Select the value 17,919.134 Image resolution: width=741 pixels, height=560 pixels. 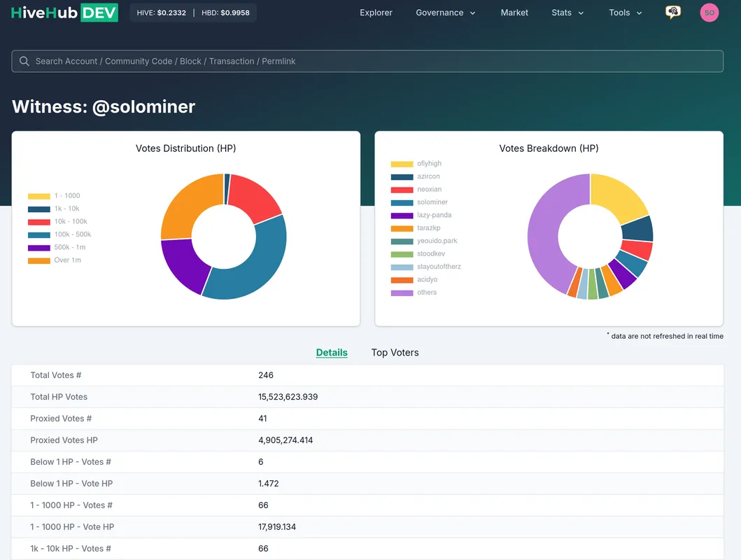coord(277,527)
